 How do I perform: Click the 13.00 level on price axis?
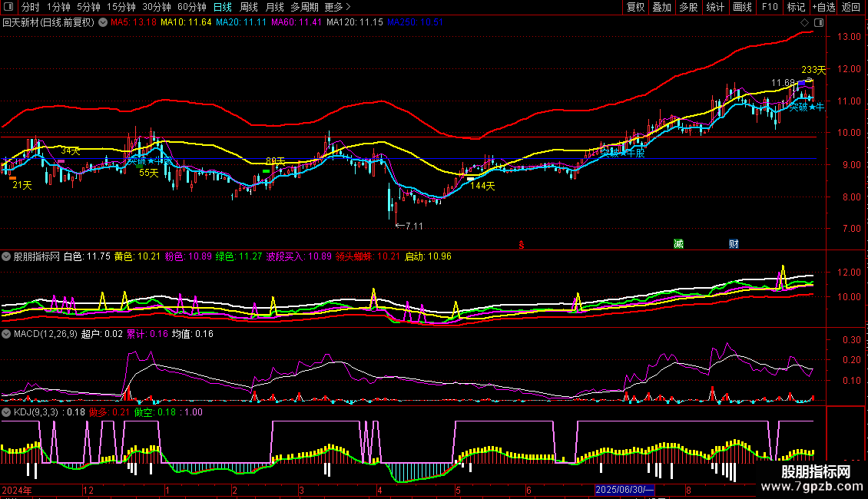(x=849, y=37)
